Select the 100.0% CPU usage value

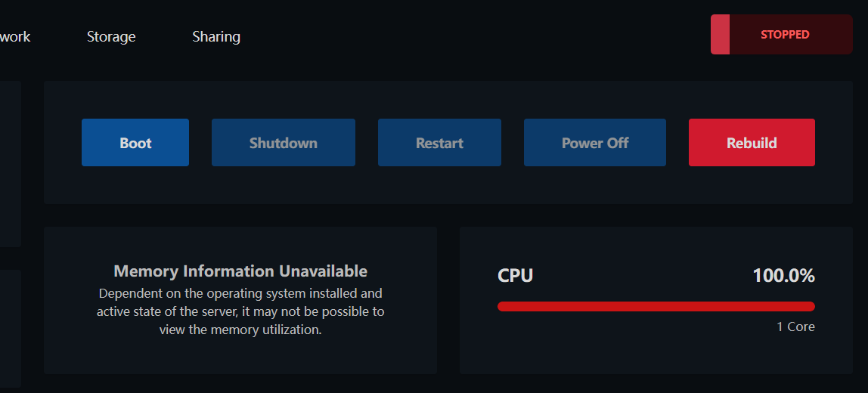click(783, 275)
